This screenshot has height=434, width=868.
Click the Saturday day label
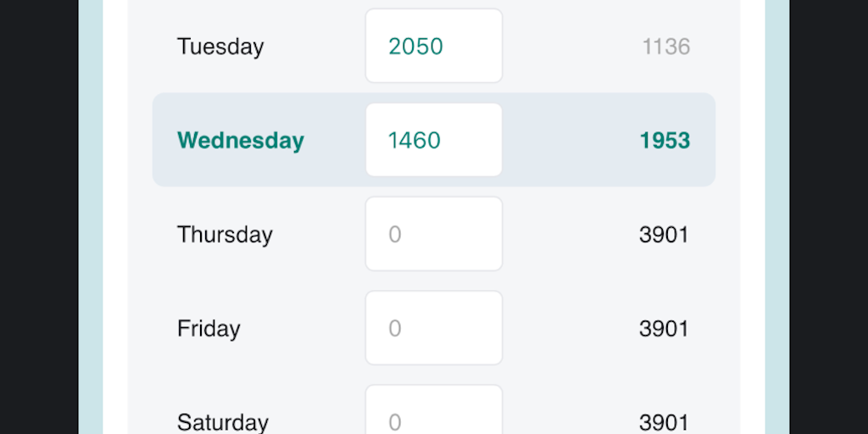tap(222, 422)
